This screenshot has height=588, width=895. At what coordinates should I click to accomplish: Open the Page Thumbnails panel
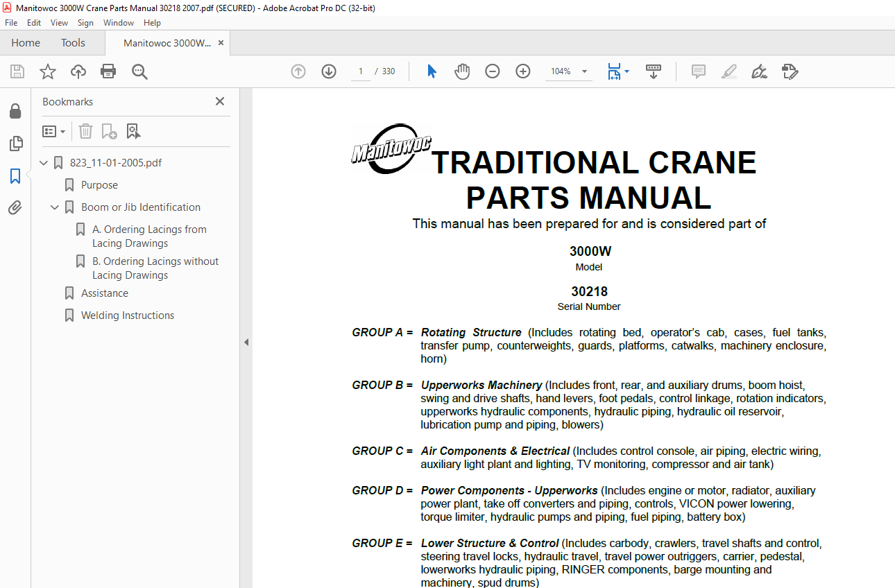coord(15,144)
